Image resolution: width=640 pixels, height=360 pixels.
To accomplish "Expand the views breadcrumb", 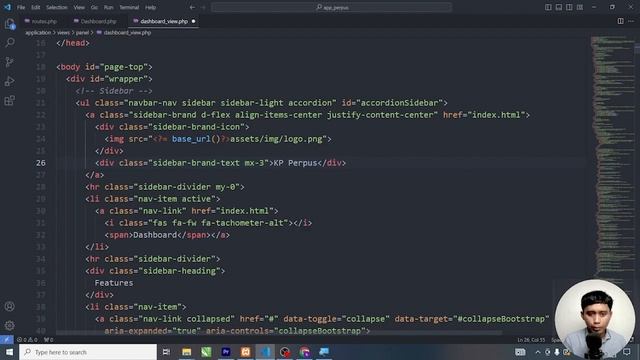I will tap(63, 33).
